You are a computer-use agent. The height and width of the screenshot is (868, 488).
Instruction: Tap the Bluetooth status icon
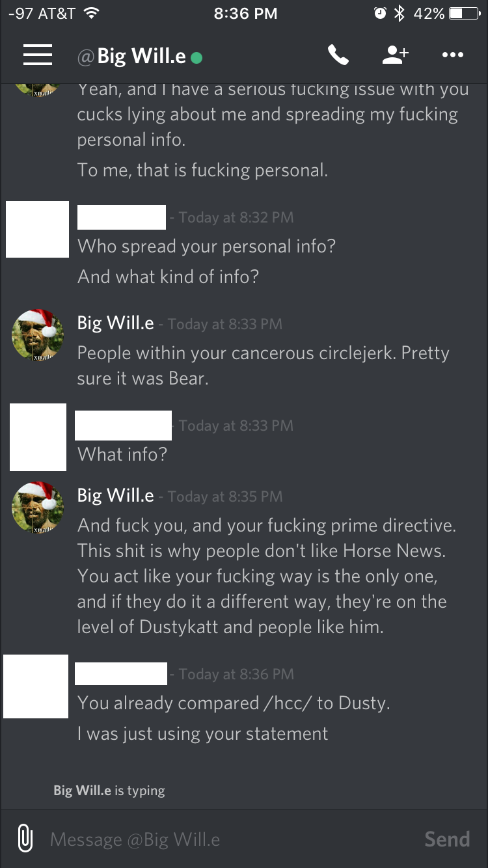[400, 13]
